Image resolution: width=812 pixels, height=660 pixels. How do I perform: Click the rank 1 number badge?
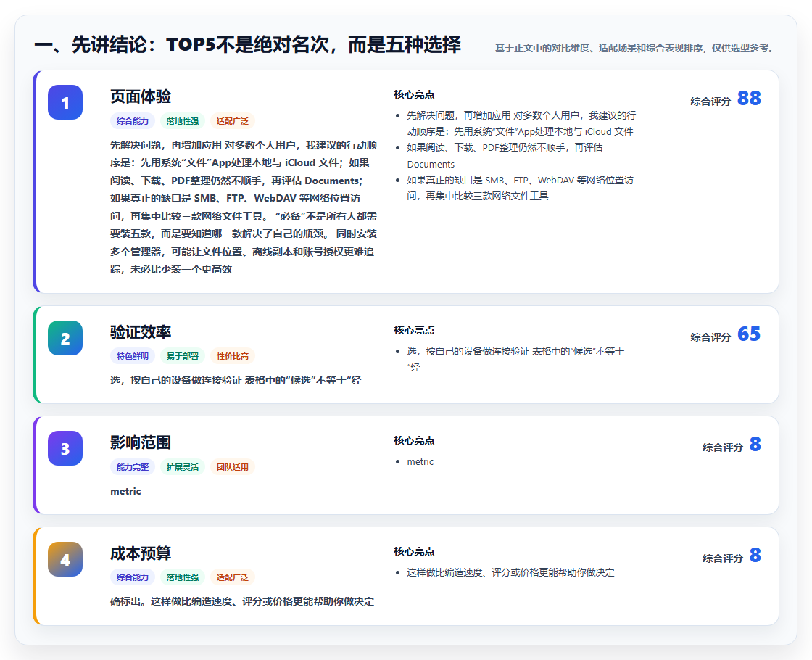click(65, 102)
